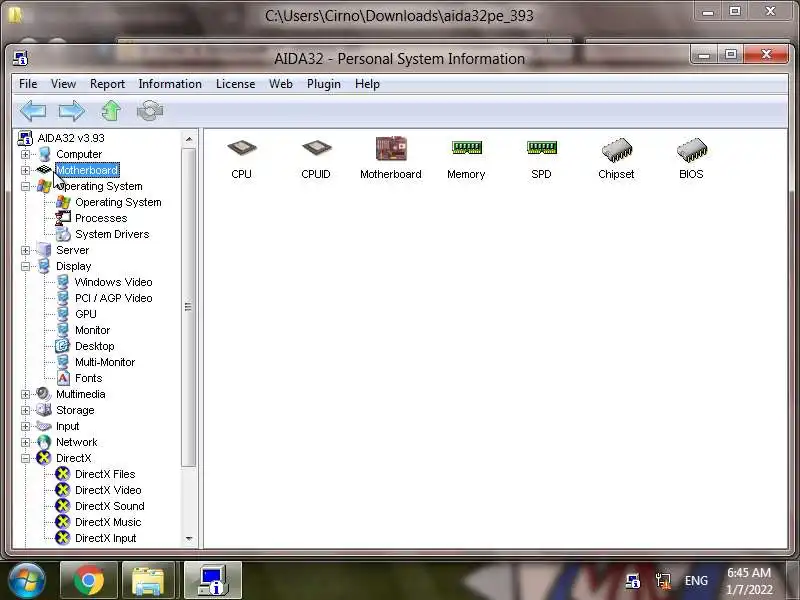Open the File menu
The width and height of the screenshot is (800, 600).
28,84
